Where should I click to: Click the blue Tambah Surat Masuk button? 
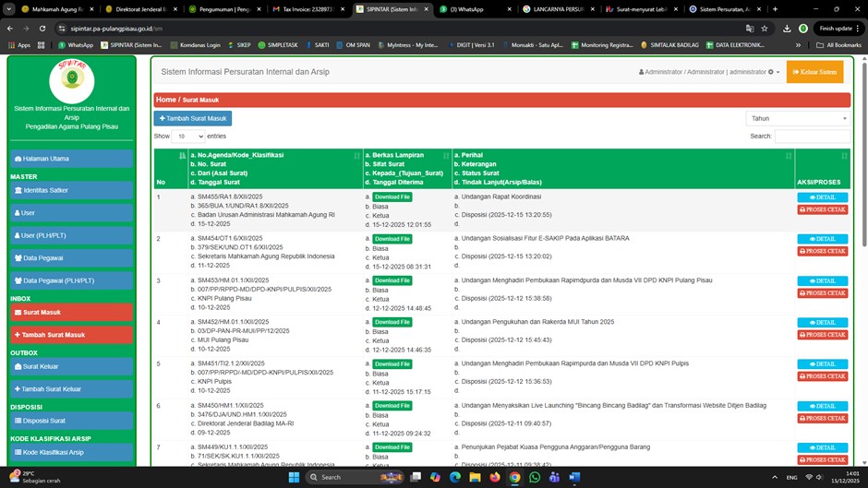click(193, 118)
